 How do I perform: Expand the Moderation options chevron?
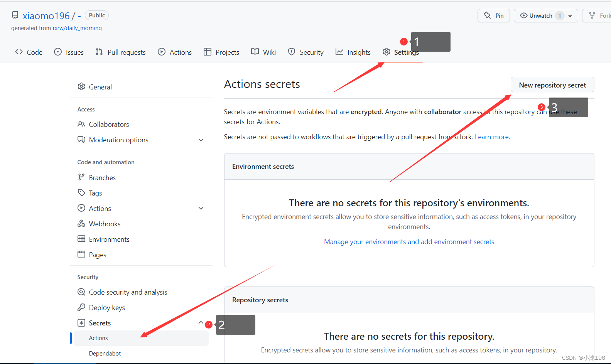(x=201, y=140)
